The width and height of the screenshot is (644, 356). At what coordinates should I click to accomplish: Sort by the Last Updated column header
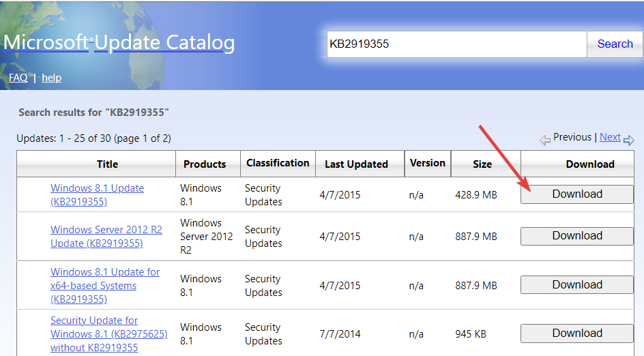click(356, 164)
